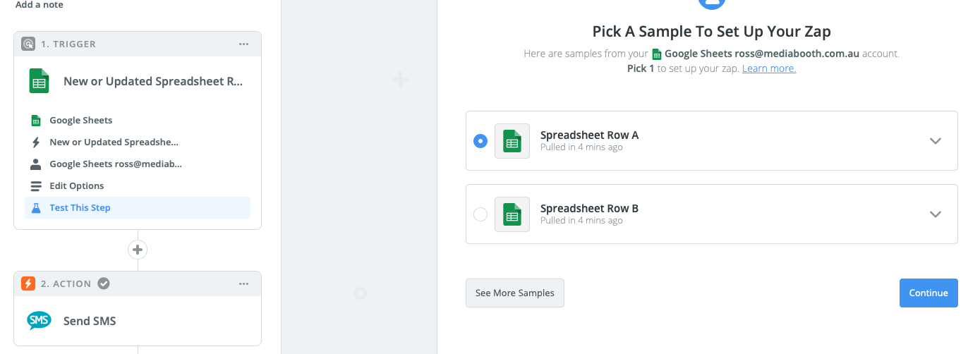Click the SMS action app icon
The height and width of the screenshot is (354, 980).
pos(40,321)
